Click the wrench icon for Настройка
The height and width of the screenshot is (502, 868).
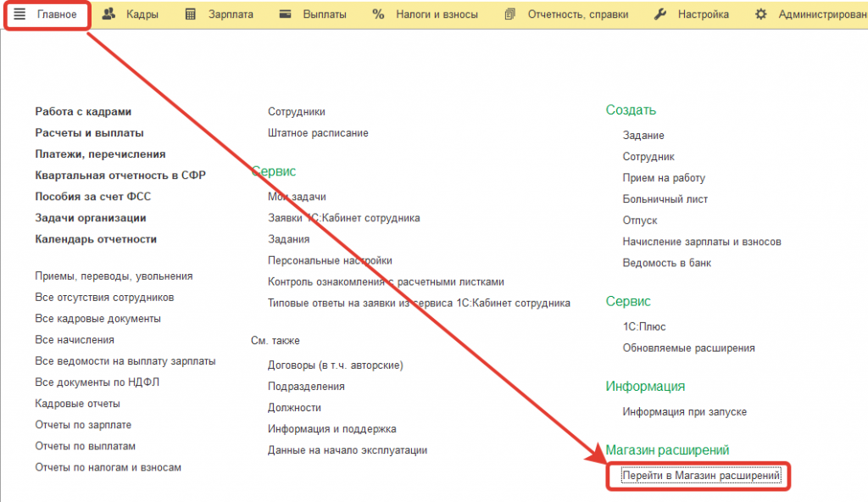coord(659,14)
